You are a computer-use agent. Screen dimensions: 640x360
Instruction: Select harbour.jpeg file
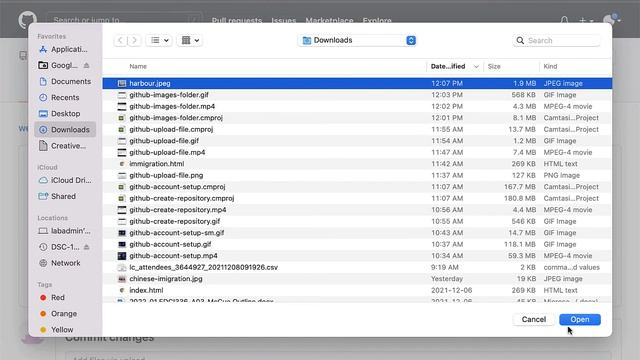point(357,83)
